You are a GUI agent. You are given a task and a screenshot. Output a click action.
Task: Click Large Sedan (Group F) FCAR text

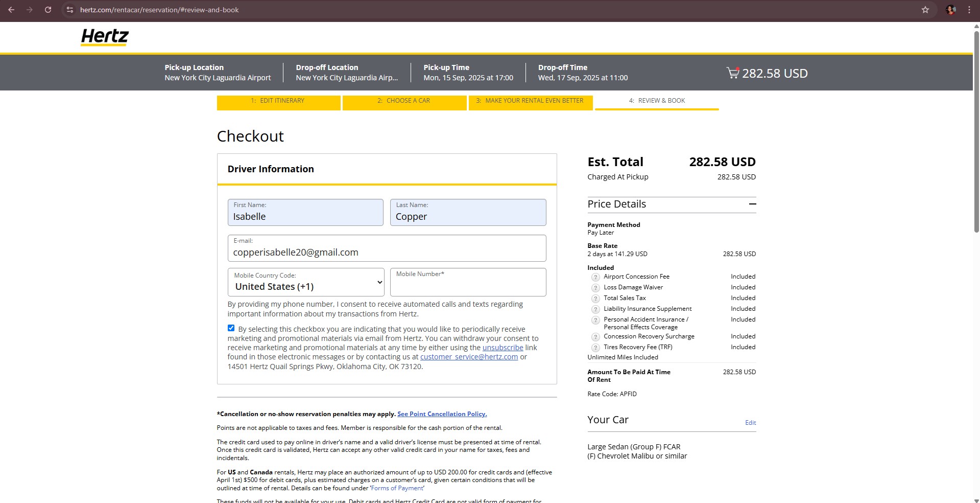pyautogui.click(x=634, y=447)
